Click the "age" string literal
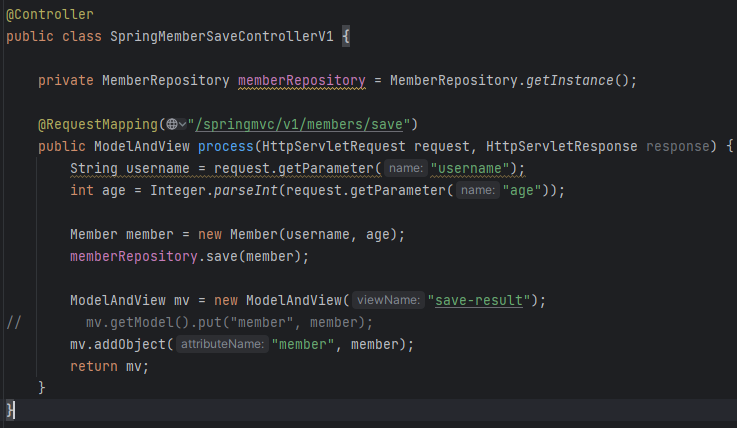 [522, 191]
